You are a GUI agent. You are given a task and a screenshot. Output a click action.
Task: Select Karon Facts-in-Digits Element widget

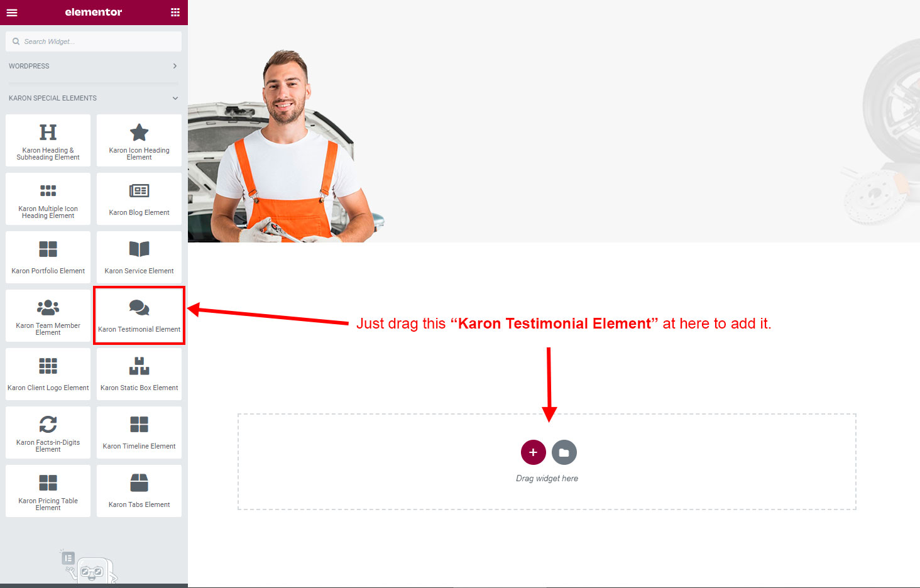tap(48, 433)
